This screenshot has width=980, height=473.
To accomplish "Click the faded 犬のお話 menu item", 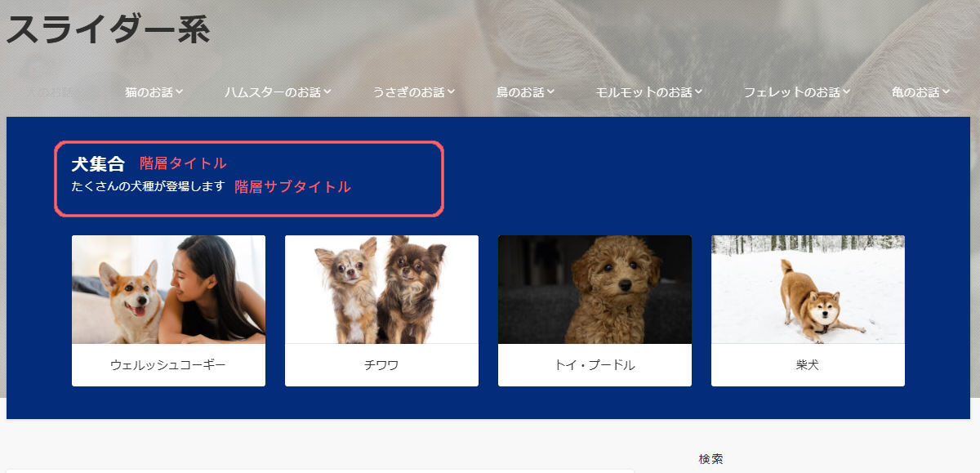I will [49, 92].
